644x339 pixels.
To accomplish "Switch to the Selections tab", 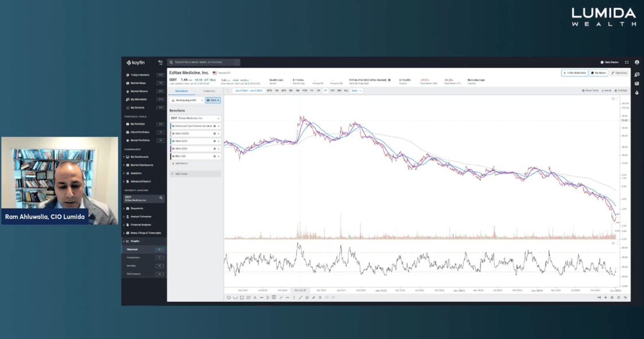I will pyautogui.click(x=181, y=91).
